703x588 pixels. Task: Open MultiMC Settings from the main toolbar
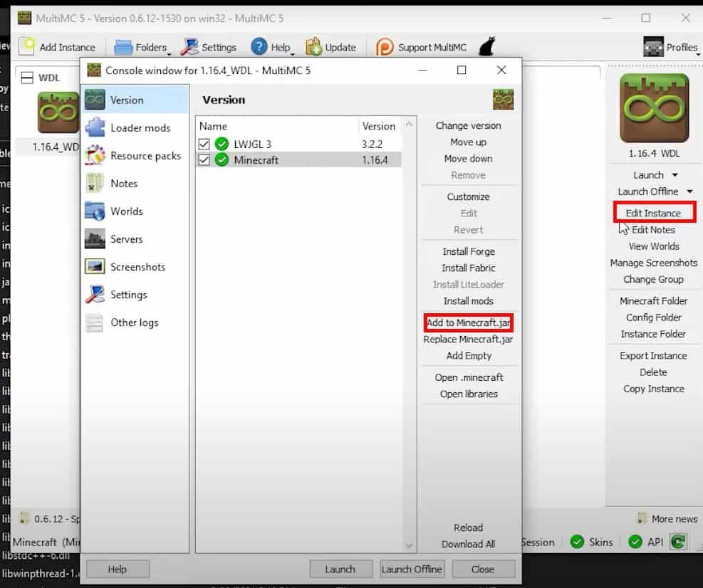(208, 47)
